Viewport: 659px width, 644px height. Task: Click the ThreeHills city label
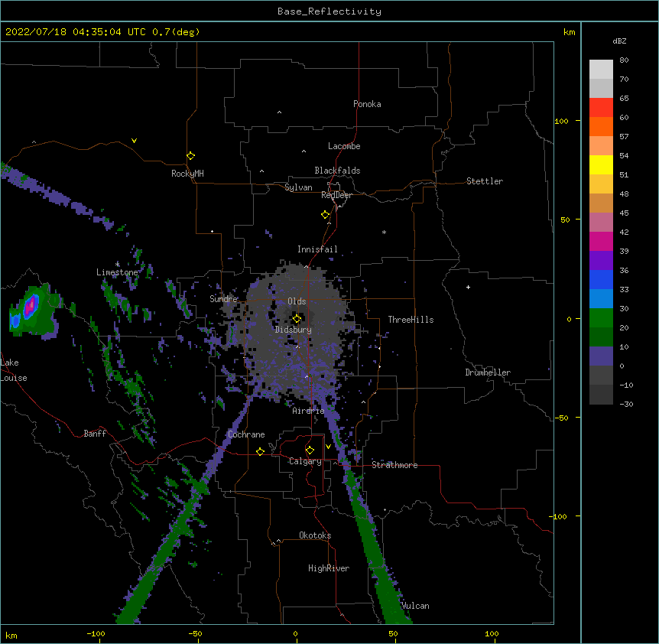411,320
